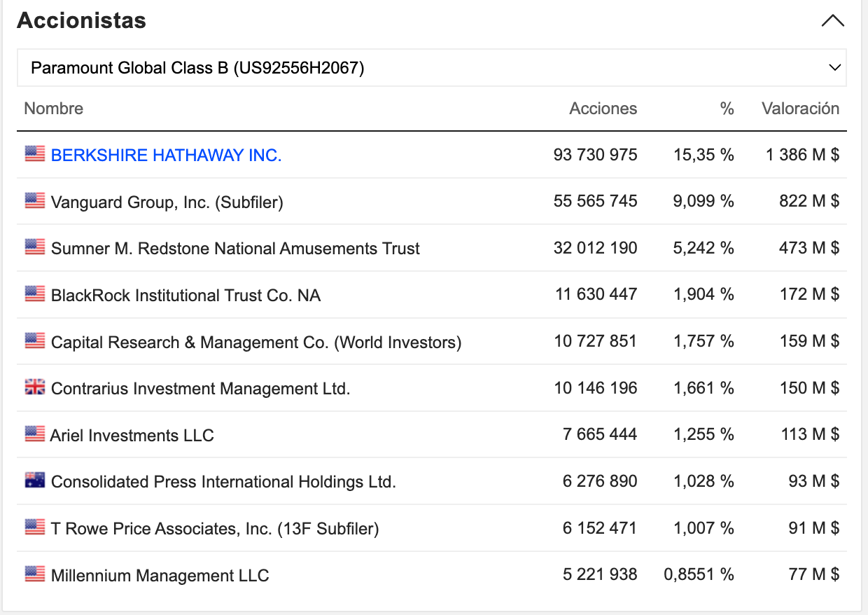Select Contrarius Investment Management Ltd. name
Image resolution: width=868 pixels, height=615 pixels.
[x=201, y=389]
